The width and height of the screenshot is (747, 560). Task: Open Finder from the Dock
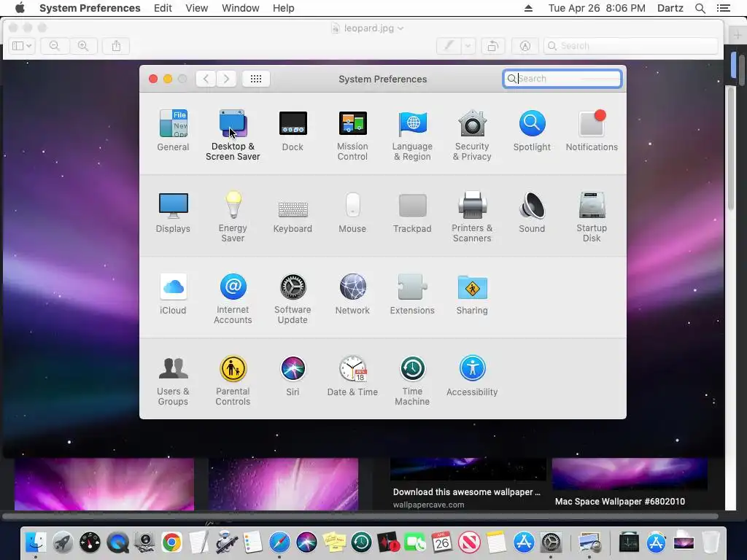click(36, 542)
